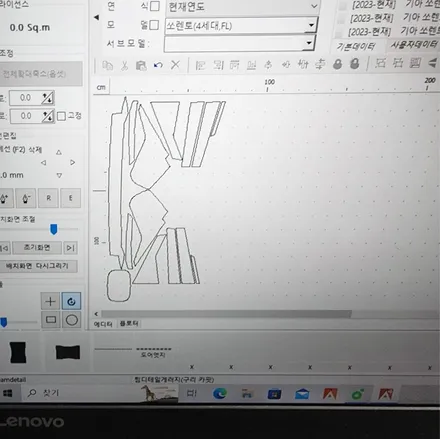The width and height of the screenshot is (440, 439).
Task: Toggle the 연식 checkbox
Action: (x=155, y=6)
